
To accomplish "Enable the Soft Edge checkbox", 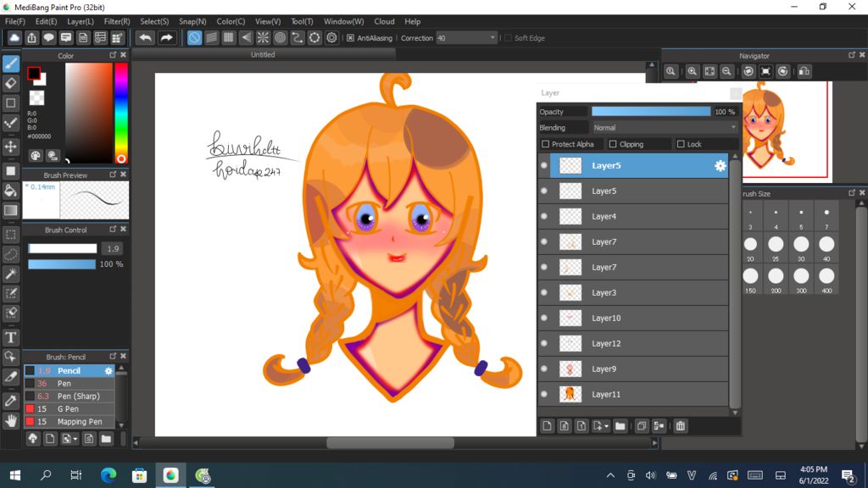I will (508, 38).
